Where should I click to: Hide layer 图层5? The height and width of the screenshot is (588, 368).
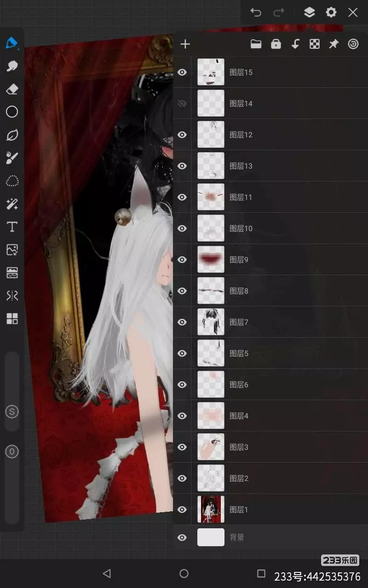point(183,353)
